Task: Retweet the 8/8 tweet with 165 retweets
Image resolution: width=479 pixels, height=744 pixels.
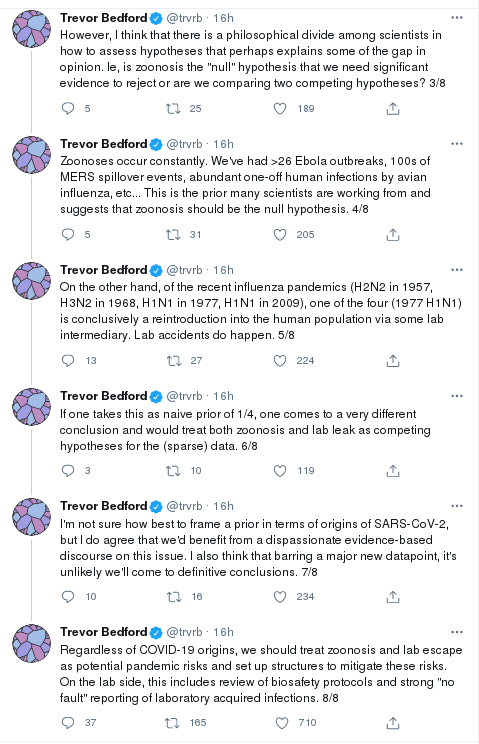Action: pos(173,723)
